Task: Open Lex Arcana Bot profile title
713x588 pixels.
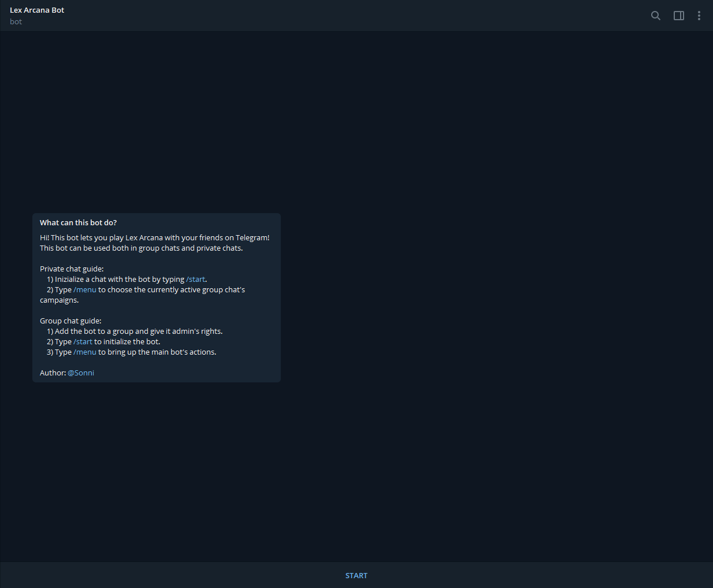Action: [x=37, y=10]
